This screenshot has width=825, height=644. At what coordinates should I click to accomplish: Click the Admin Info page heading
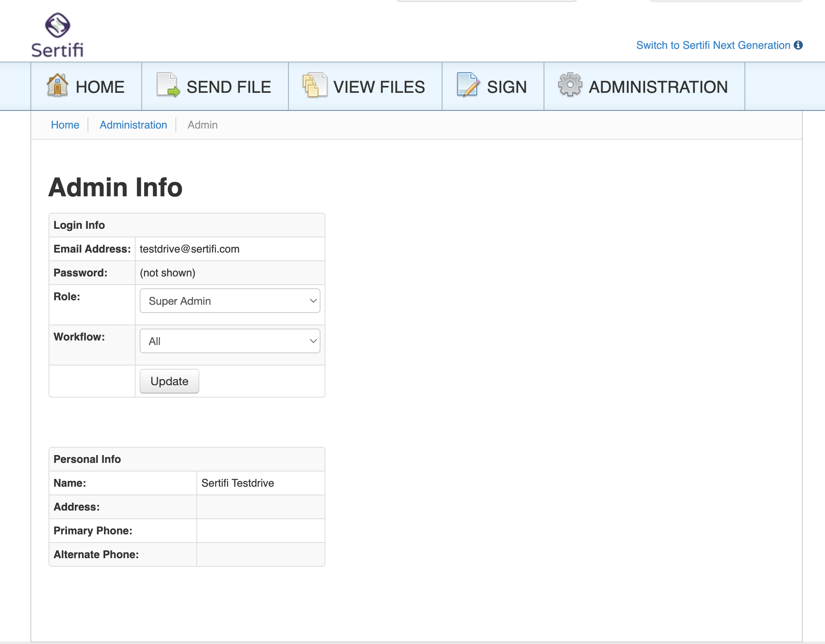coord(115,187)
